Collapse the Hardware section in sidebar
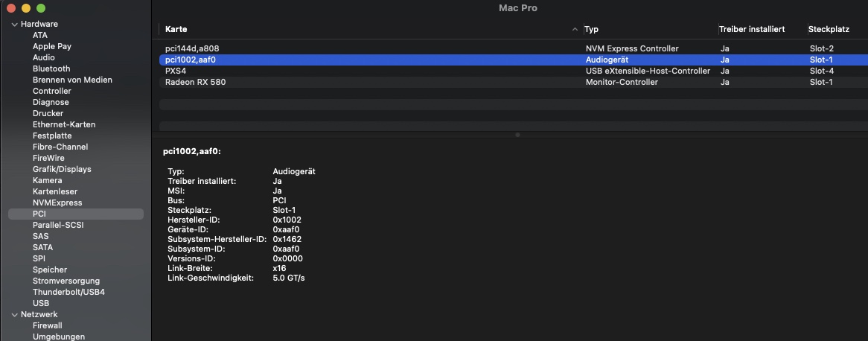This screenshot has height=341, width=868. [14, 25]
